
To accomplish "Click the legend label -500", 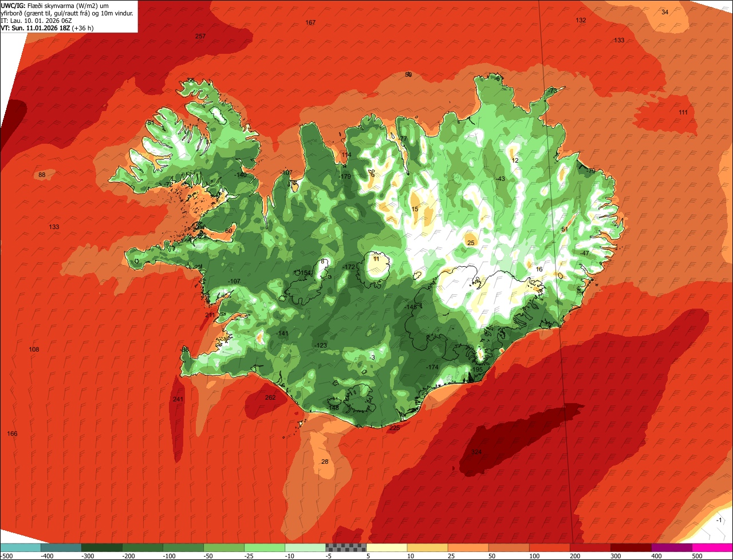I will (6, 555).
